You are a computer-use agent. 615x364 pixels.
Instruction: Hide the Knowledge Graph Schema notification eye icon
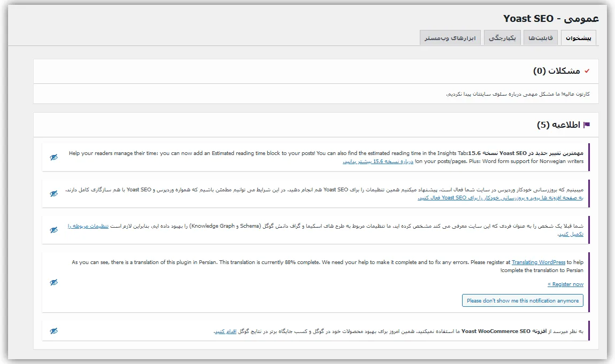[53, 230]
